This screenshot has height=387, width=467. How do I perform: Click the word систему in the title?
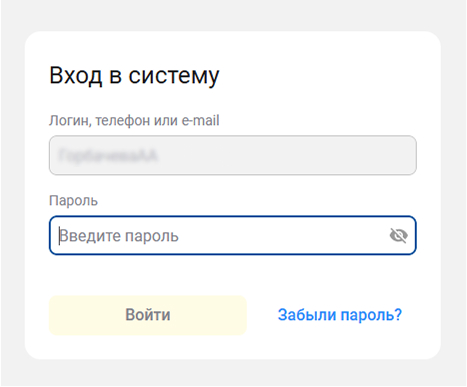coord(174,77)
